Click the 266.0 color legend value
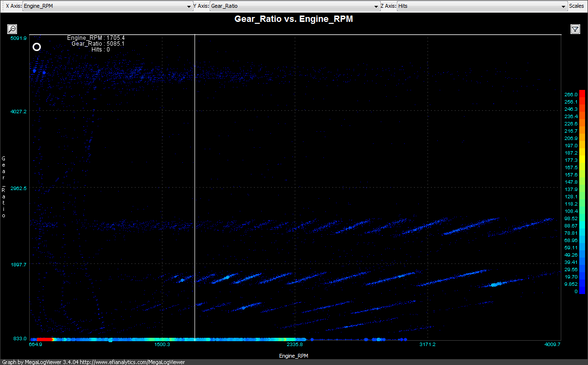The height and width of the screenshot is (365, 588). point(570,94)
